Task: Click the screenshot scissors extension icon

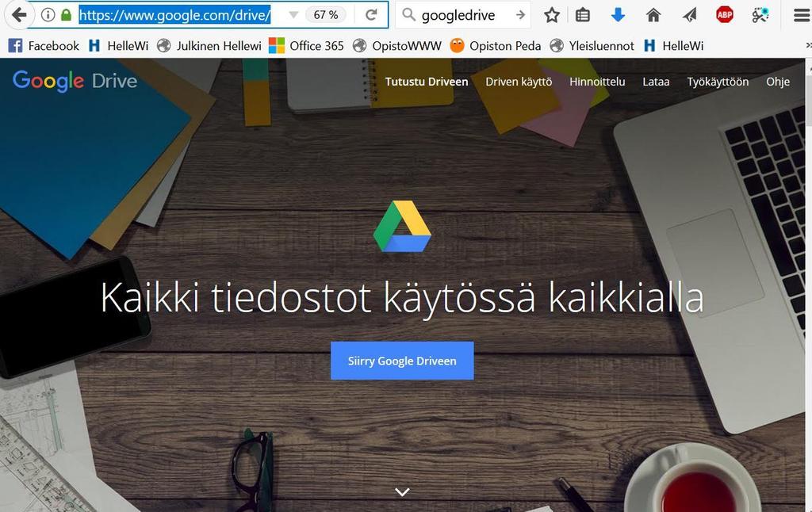Action: (760, 16)
